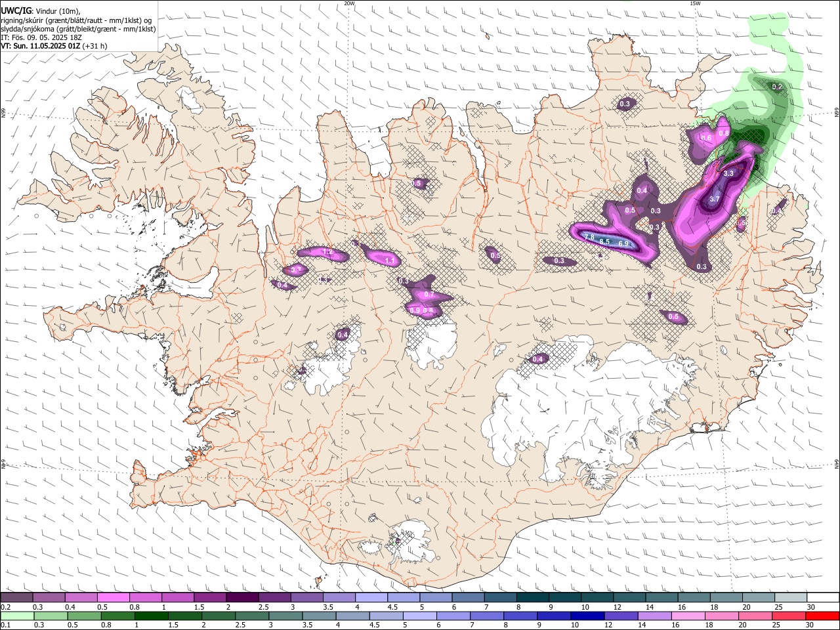Click the 15W longitude label

pos(695,3)
